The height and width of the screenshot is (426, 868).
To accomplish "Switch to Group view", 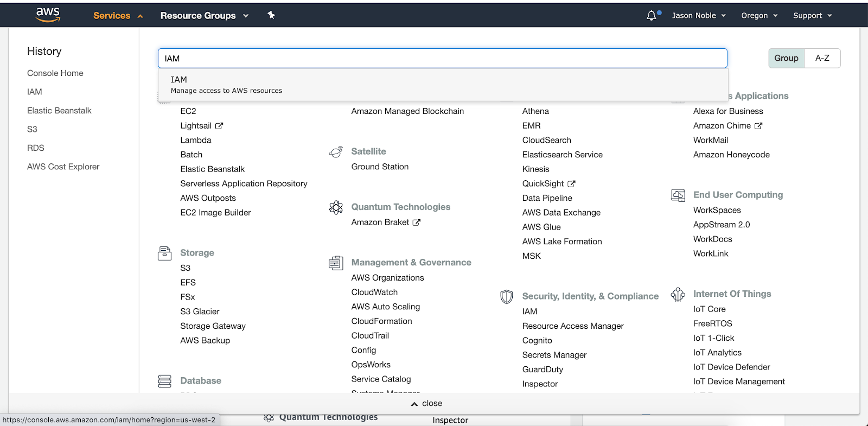I will [x=786, y=58].
